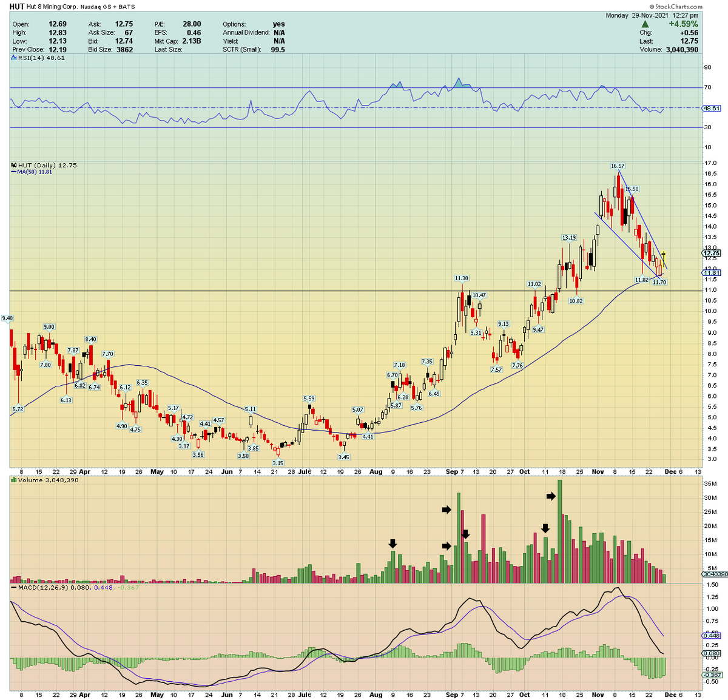Click the green up-triangle change indicator
The image size is (728, 700).
[645, 24]
